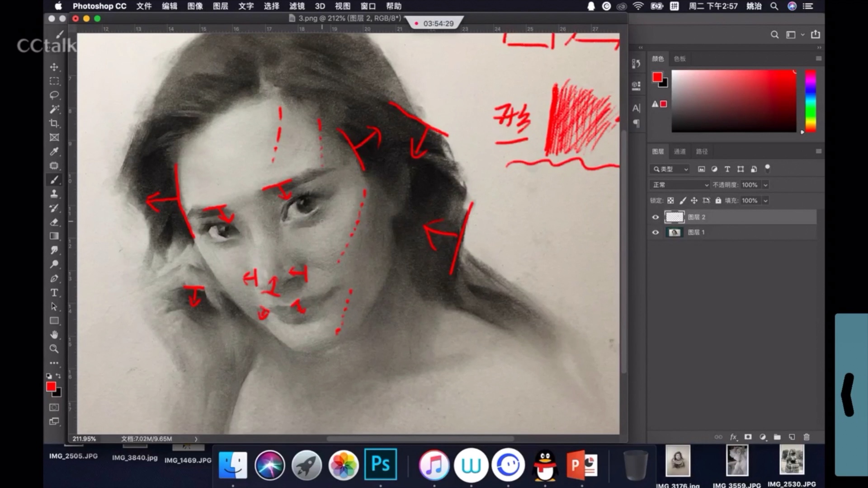Screen dimensions: 868x488
Task: Open Photoshop from the Dock
Action: [x=380, y=465]
